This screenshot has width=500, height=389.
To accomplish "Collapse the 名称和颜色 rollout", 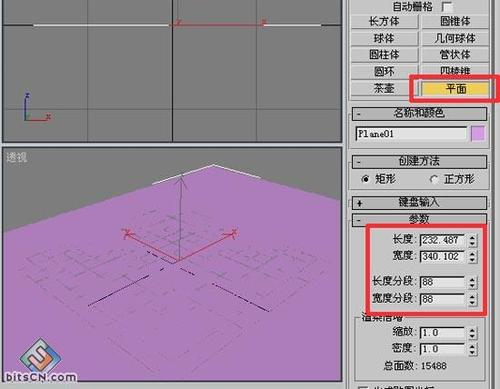I will pos(419,113).
